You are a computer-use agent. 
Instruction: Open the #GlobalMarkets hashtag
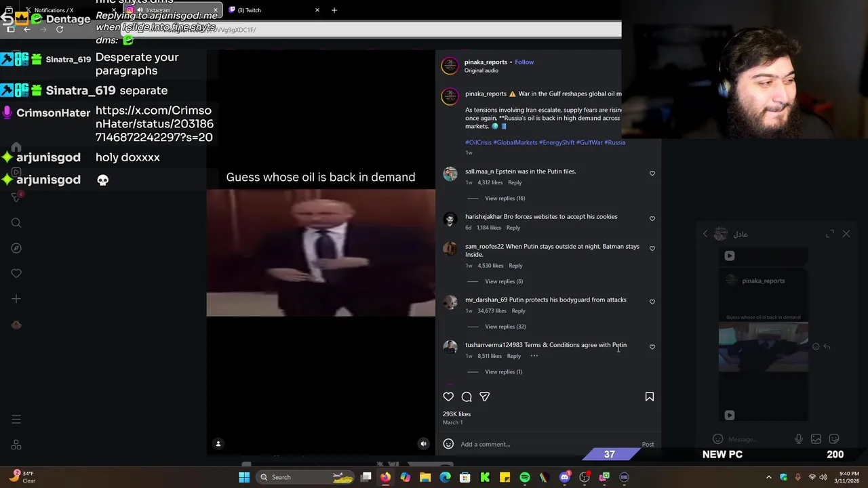click(x=515, y=142)
